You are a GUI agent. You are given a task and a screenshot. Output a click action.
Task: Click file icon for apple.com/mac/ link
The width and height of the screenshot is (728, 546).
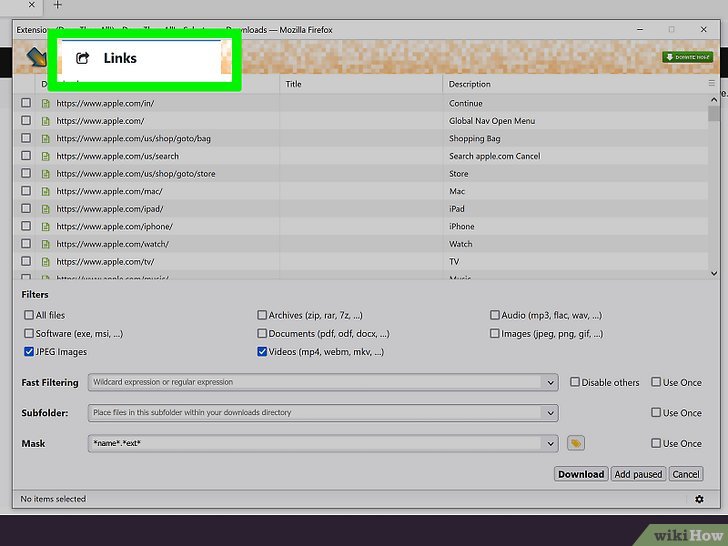pyautogui.click(x=45, y=191)
